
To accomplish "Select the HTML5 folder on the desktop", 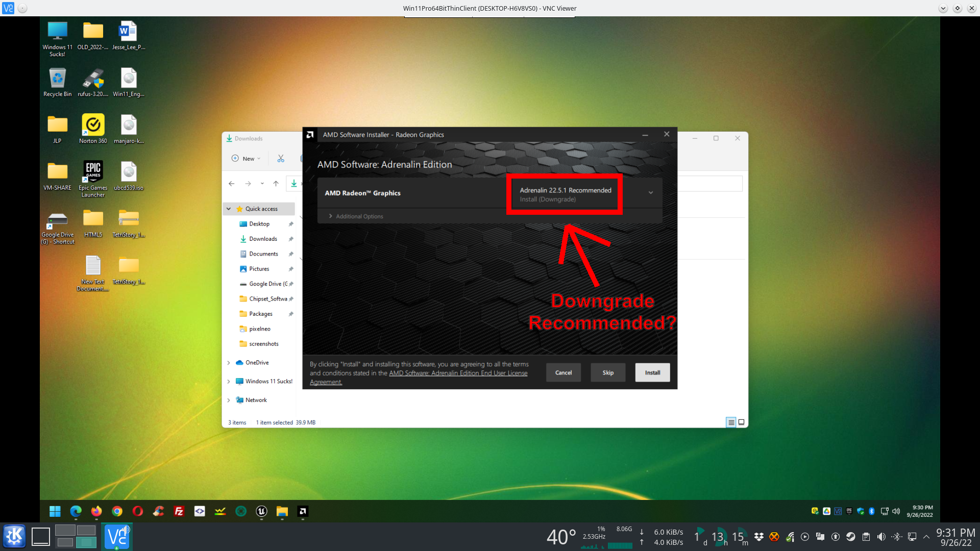I will coord(93,224).
